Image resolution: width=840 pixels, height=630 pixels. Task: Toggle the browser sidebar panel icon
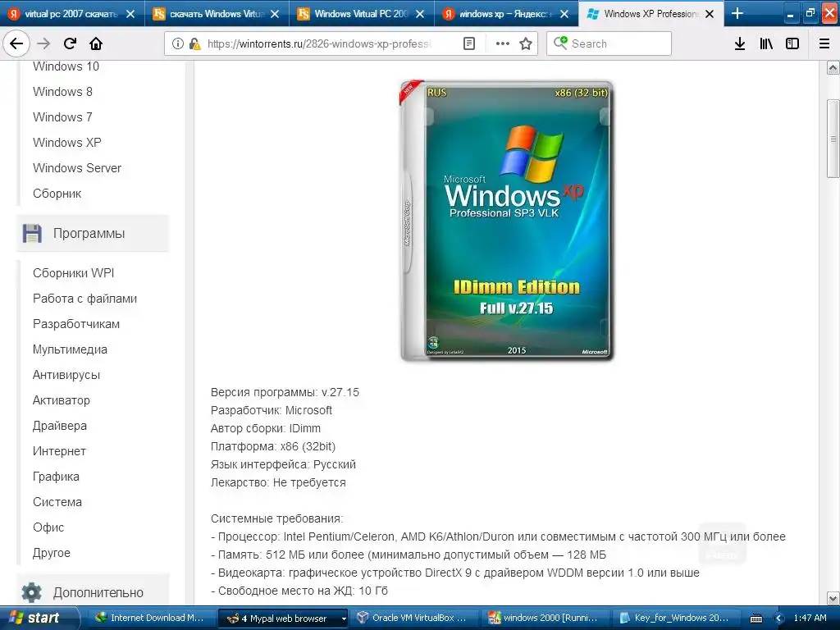pyautogui.click(x=792, y=43)
